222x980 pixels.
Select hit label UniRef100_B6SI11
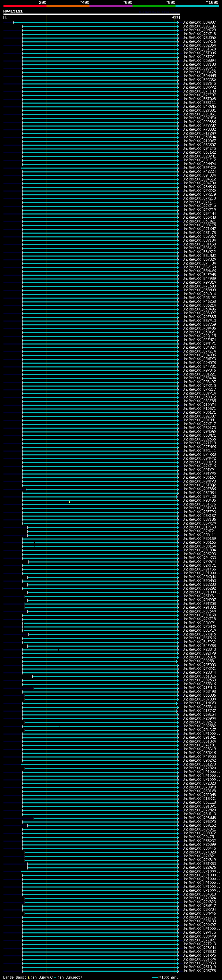(199, 103)
